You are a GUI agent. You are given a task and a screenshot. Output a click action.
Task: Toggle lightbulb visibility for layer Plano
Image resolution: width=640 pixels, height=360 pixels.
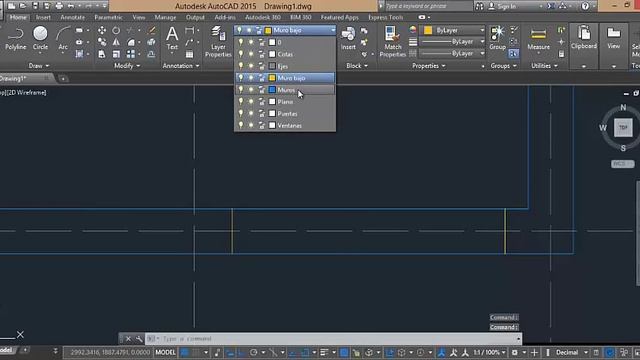point(241,101)
